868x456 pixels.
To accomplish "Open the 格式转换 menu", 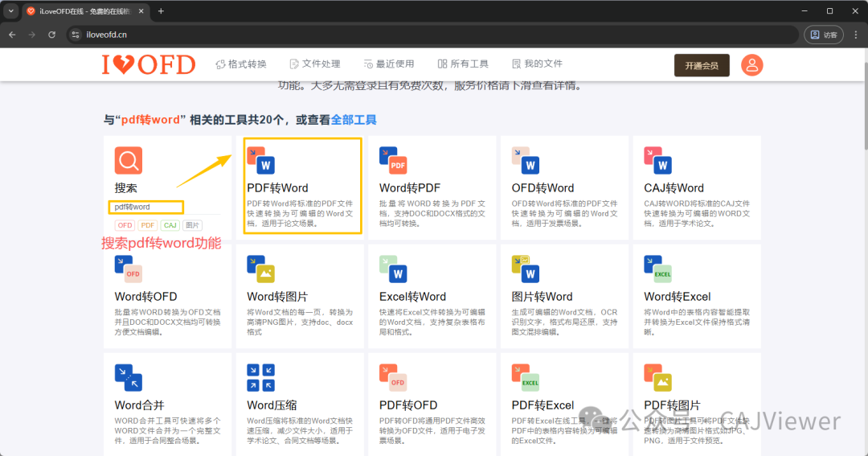I will [241, 64].
